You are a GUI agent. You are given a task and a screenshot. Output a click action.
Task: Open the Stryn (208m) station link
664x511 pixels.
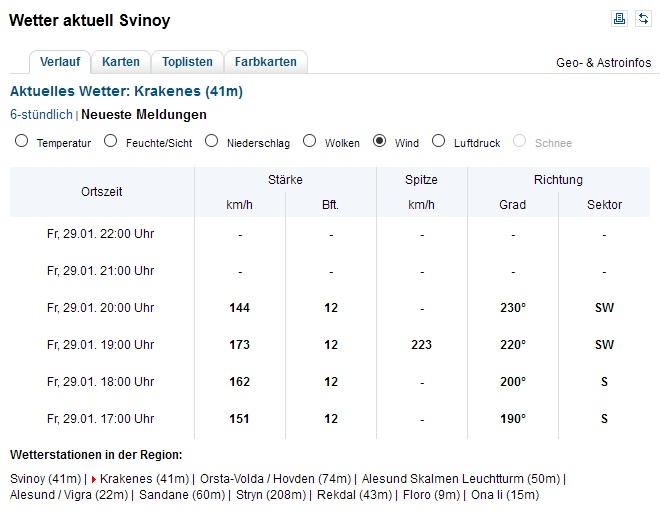270,494
